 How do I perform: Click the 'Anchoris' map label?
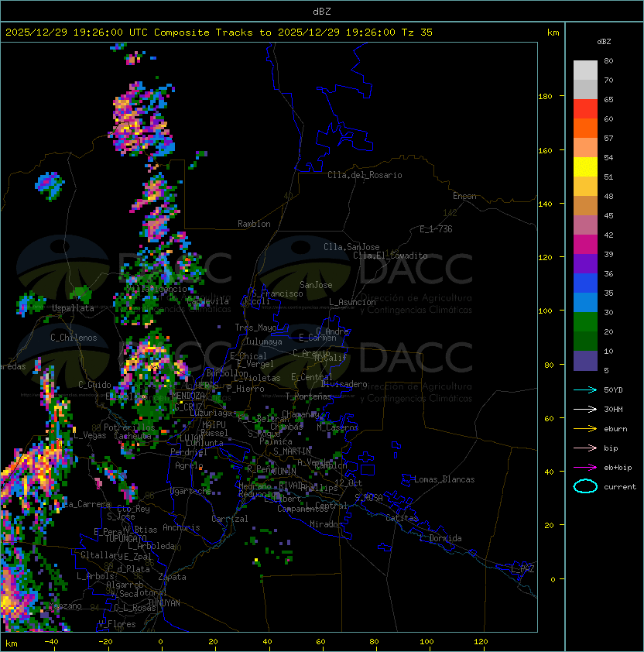[x=181, y=527]
